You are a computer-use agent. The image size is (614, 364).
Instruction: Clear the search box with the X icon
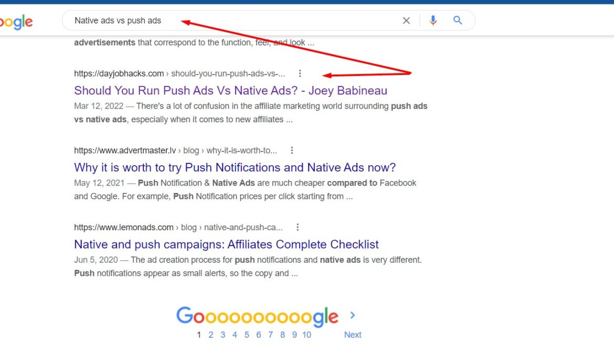[406, 20]
